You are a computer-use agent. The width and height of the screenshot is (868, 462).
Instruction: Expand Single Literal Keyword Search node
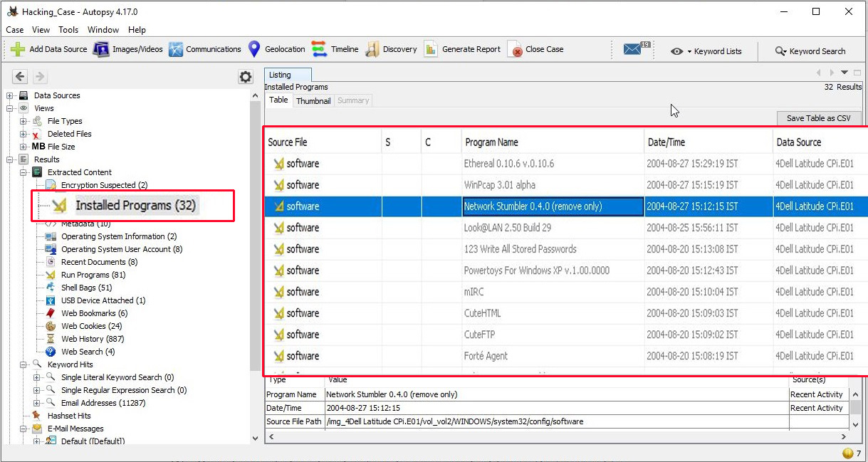36,377
